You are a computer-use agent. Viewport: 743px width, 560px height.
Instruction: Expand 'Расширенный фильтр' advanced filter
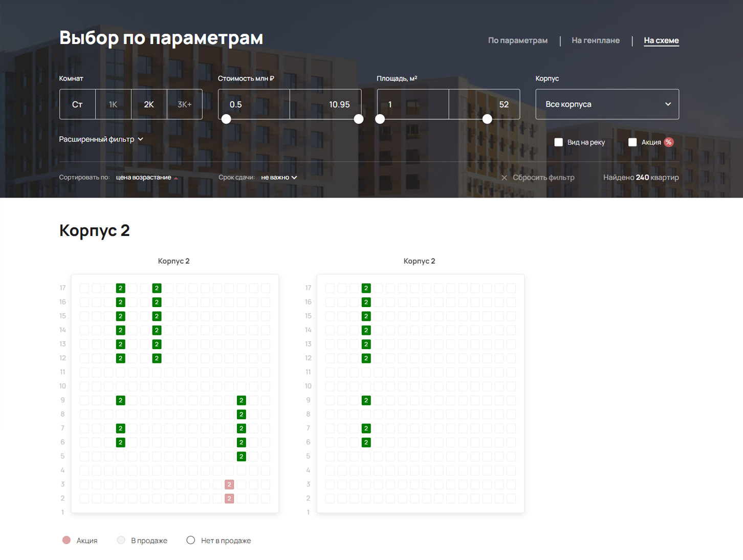(x=101, y=139)
